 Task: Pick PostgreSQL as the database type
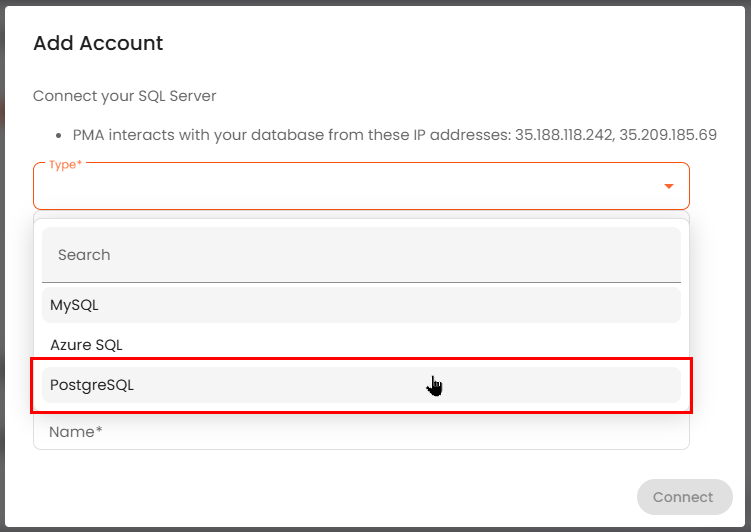coord(92,385)
